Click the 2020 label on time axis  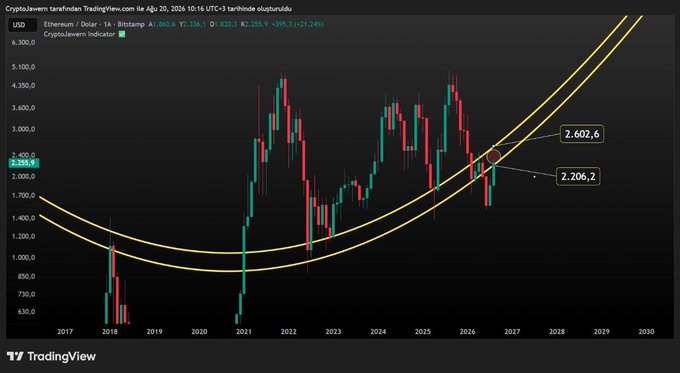tap(199, 332)
